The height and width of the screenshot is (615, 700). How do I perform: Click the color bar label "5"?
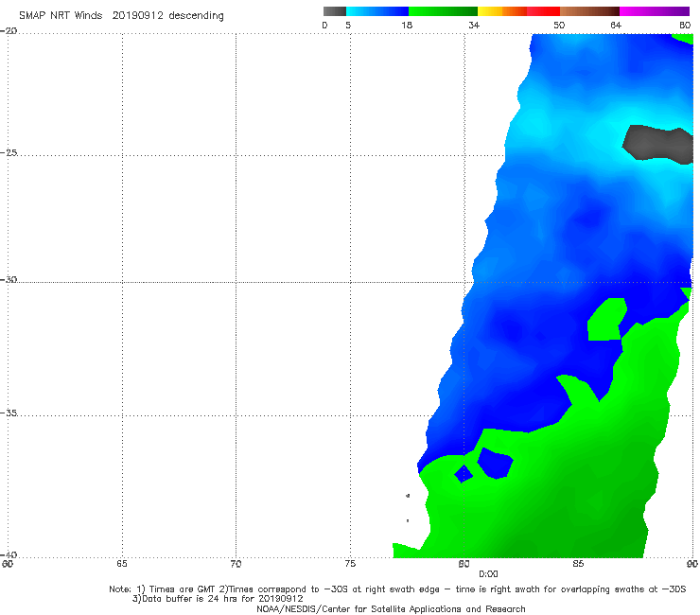tap(348, 26)
